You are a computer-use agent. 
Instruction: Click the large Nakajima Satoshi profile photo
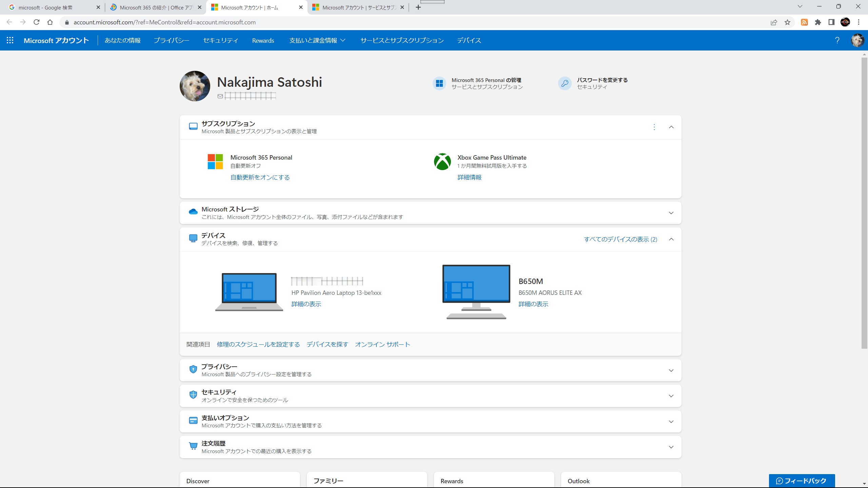pos(195,86)
